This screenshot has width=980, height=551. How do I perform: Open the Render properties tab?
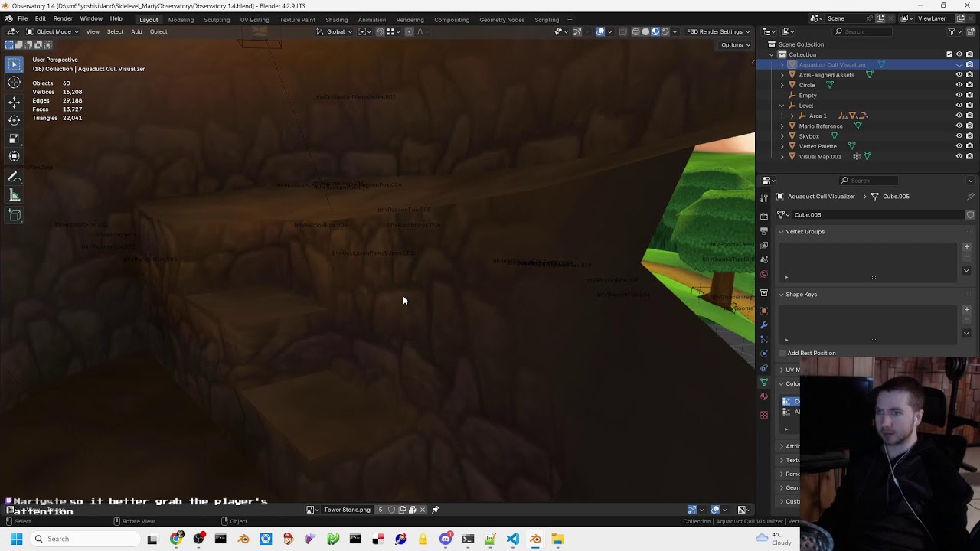pos(764,217)
